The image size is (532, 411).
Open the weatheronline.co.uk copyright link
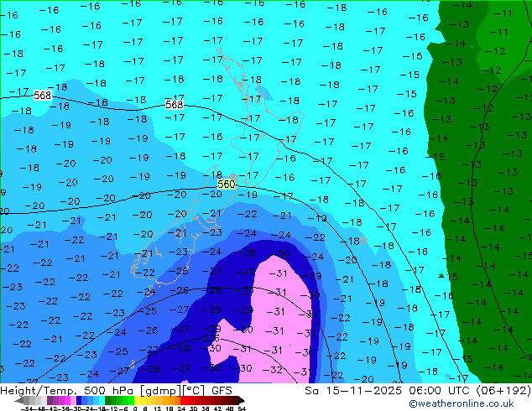[x=462, y=403]
